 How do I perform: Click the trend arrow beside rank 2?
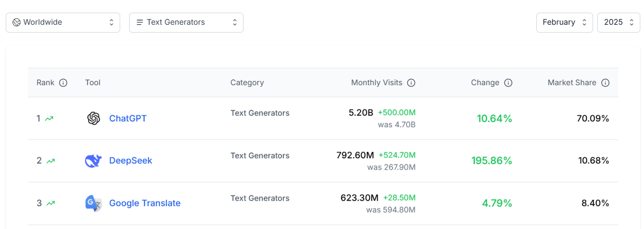[50, 161]
